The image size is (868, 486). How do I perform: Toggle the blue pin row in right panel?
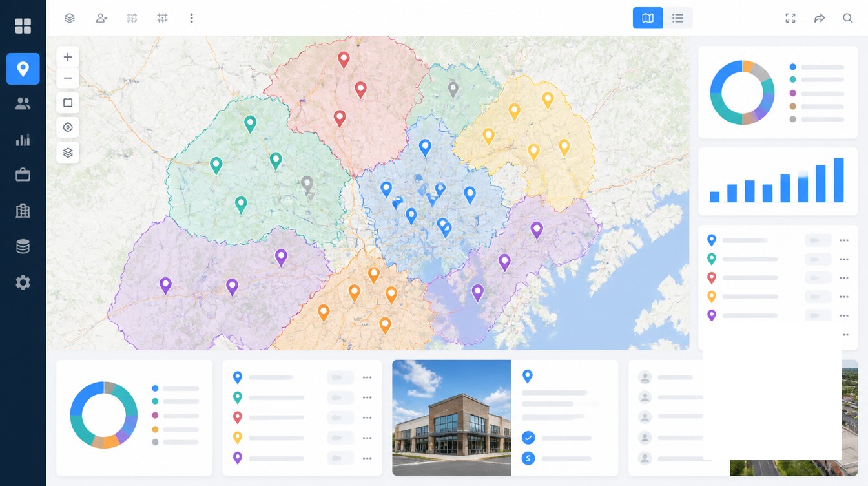tap(818, 240)
